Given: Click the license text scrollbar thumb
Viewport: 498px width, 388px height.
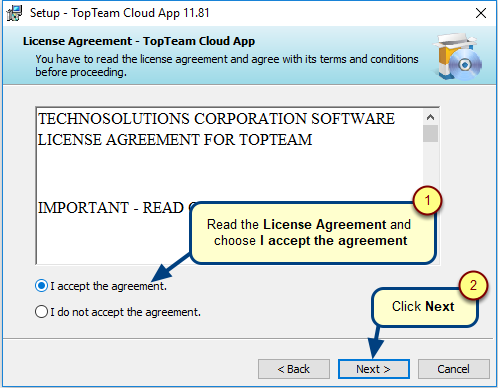Looking at the screenshot, I should (431, 133).
